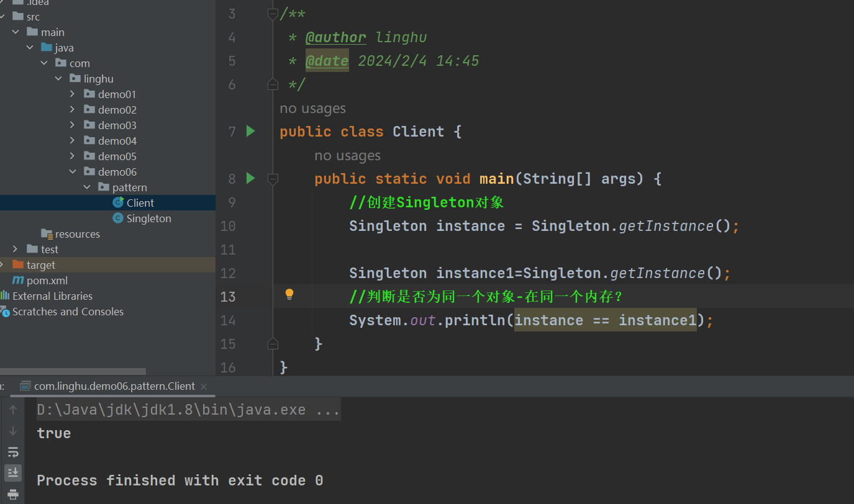Expand the test folder chevron

[x=16, y=250]
